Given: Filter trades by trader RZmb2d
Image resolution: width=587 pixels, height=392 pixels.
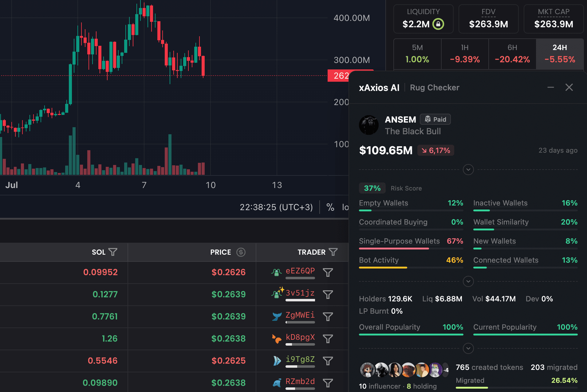Looking at the screenshot, I should click(x=328, y=383).
